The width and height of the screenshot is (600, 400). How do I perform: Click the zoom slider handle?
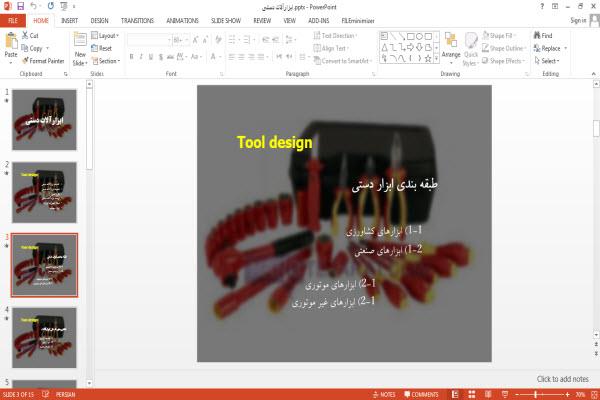coord(536,394)
